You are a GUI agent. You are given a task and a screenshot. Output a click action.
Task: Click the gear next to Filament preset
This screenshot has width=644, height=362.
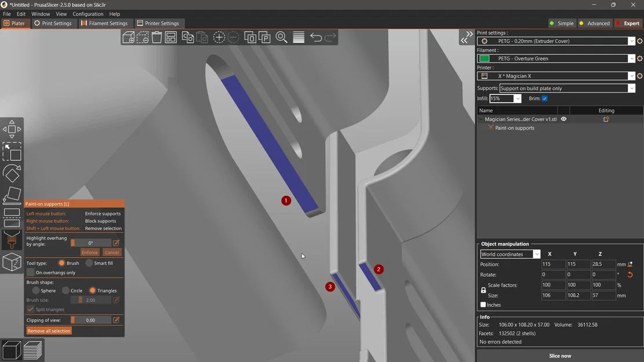[639, 58]
